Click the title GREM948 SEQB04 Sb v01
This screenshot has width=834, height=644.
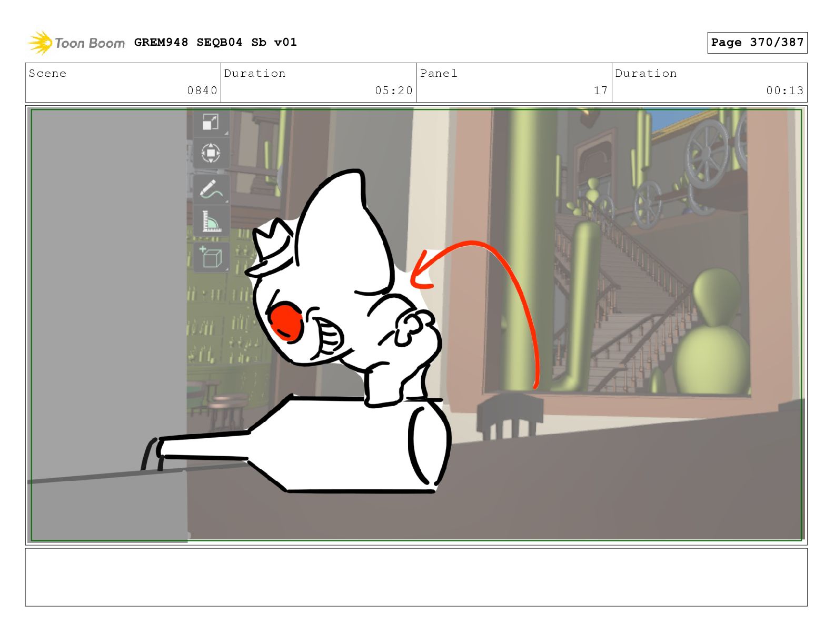pyautogui.click(x=215, y=43)
